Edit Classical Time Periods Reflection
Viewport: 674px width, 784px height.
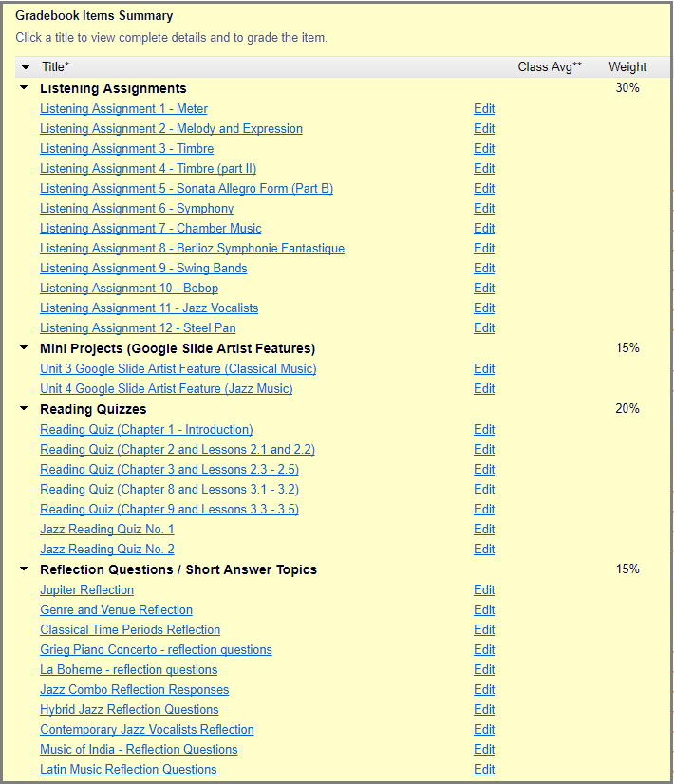point(484,630)
